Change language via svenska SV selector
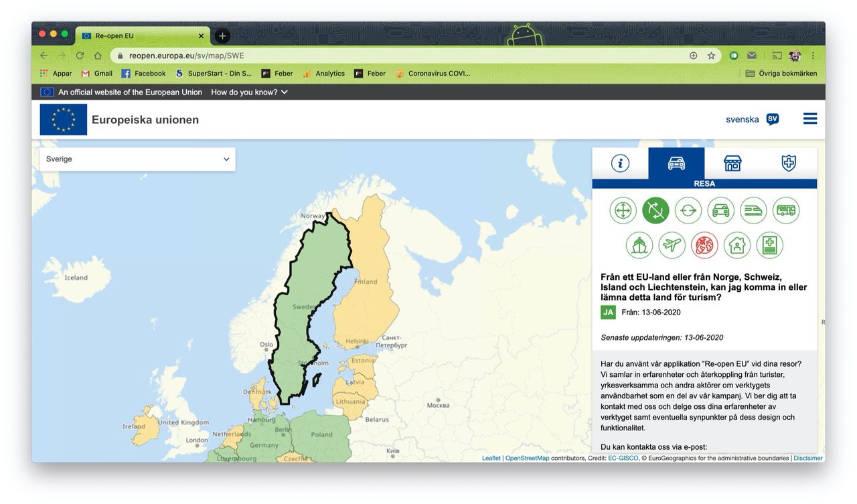The height and width of the screenshot is (504, 857). pyautogui.click(x=753, y=119)
